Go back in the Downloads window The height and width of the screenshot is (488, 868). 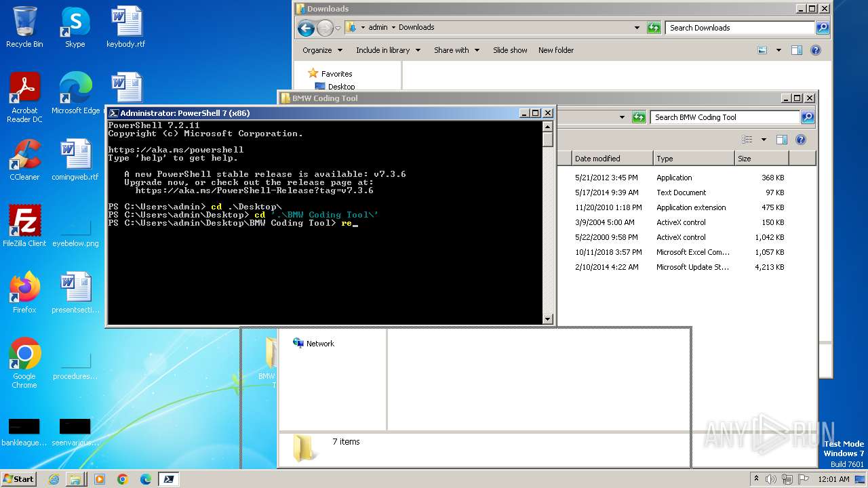click(x=306, y=28)
